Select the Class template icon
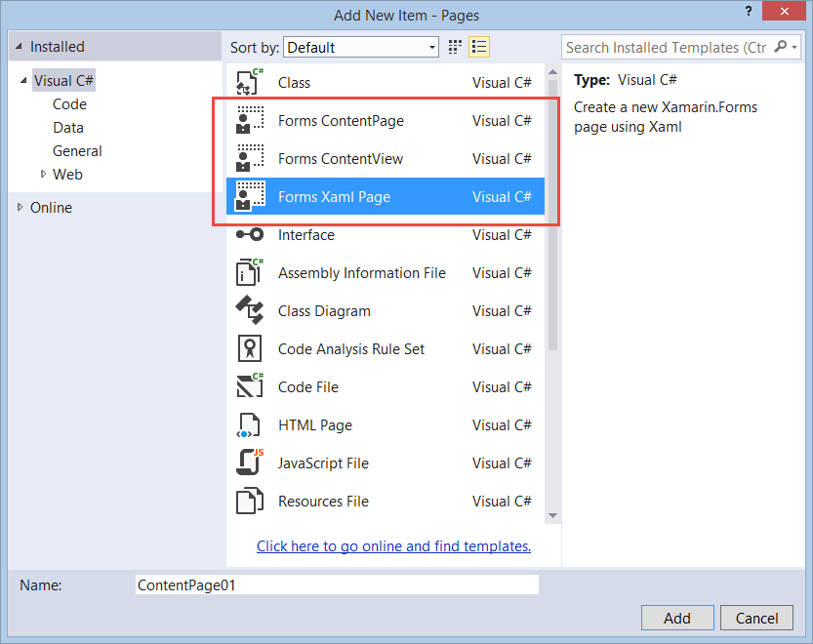Image resolution: width=813 pixels, height=644 pixels. tap(248, 82)
